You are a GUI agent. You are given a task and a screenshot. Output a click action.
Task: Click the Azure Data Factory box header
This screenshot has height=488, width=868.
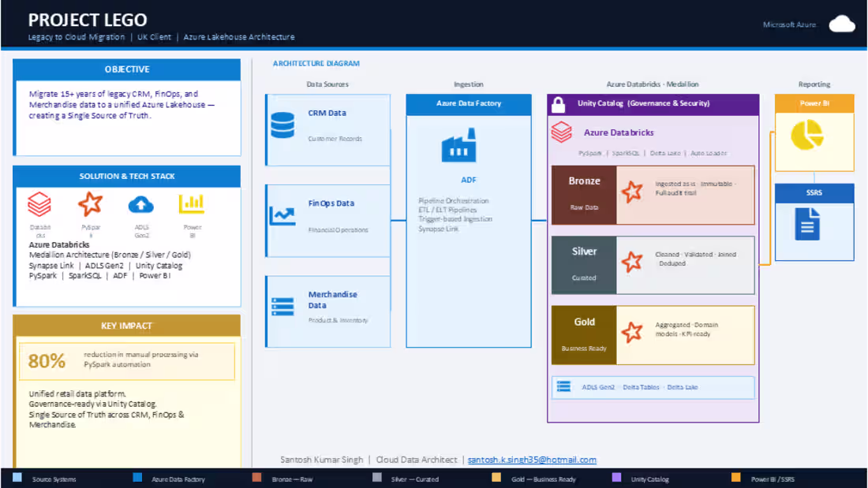[469, 103]
